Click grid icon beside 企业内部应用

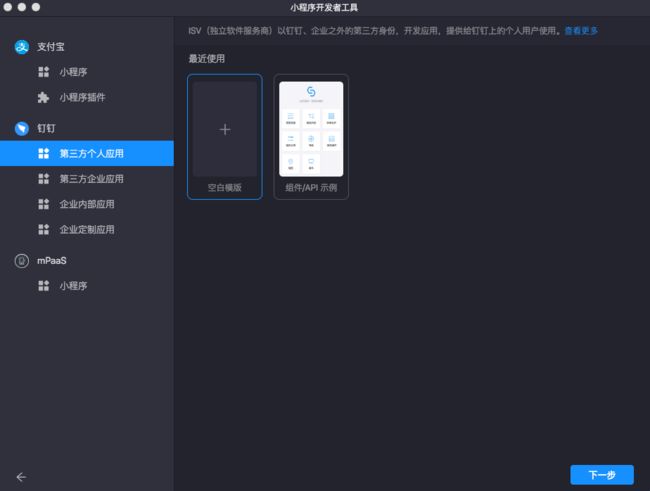point(44,204)
